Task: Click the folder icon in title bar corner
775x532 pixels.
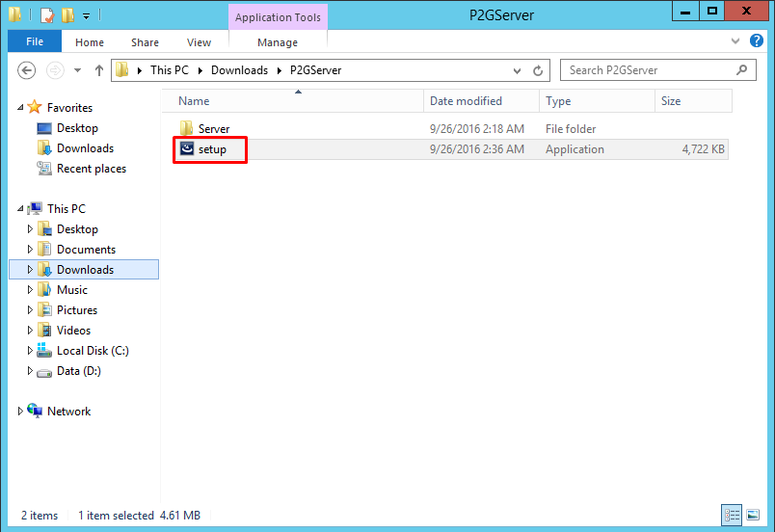Action: (x=14, y=14)
